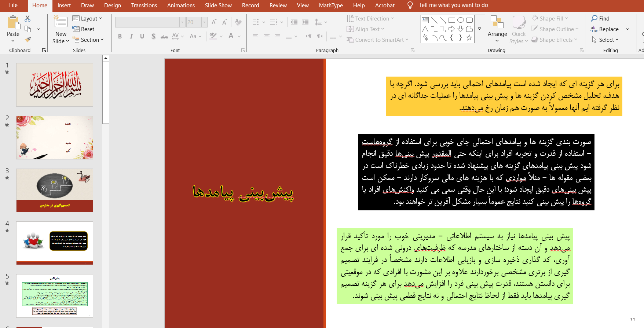
Task: Expand the shapes gallery More arrow
Action: tap(479, 29)
